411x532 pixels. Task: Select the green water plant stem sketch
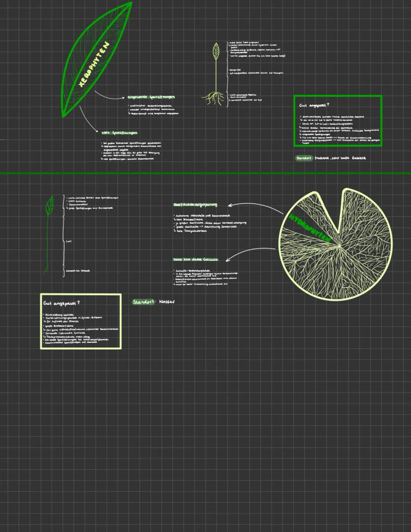(x=48, y=233)
